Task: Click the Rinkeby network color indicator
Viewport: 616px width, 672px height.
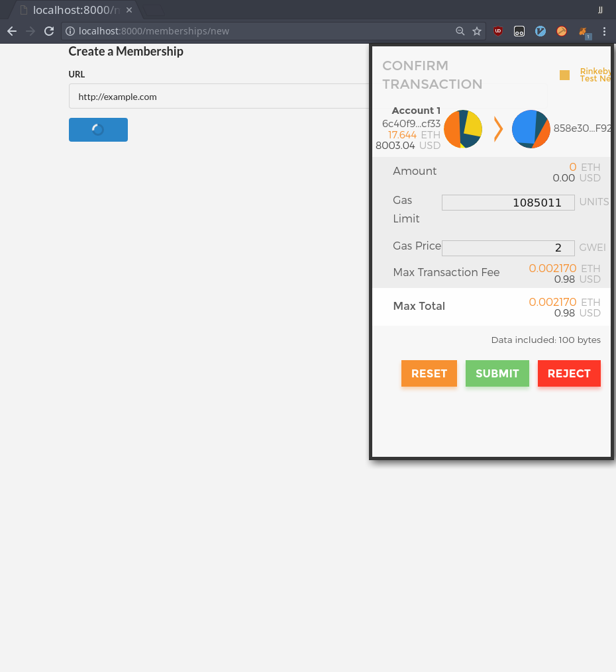Action: pos(564,75)
